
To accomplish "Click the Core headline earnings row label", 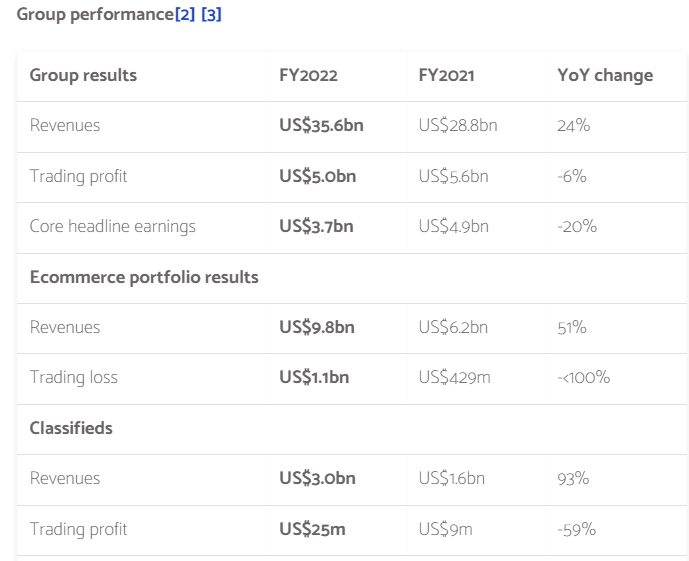I will pyautogui.click(x=113, y=227).
